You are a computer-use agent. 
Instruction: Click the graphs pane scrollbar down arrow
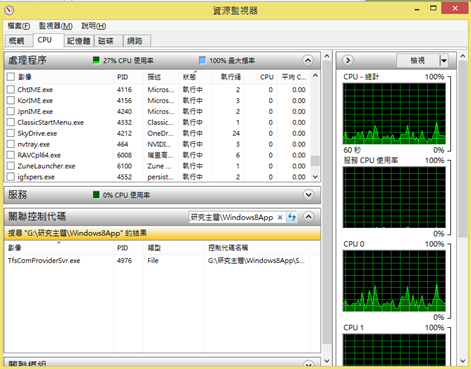463,361
